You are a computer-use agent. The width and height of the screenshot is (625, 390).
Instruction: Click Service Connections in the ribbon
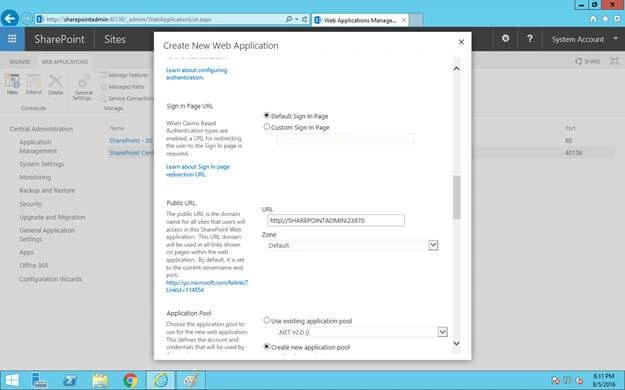[127, 98]
